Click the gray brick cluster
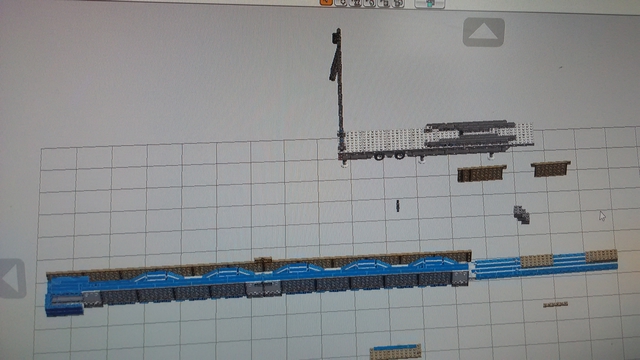 pos(522,214)
